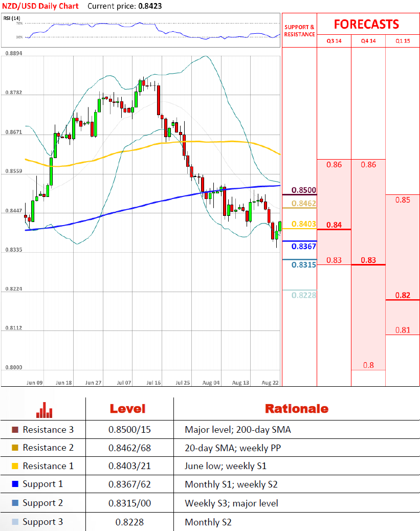420x531 pixels.
Task: Click 'Major level; 200-day SMA' rationale
Action: point(238,430)
